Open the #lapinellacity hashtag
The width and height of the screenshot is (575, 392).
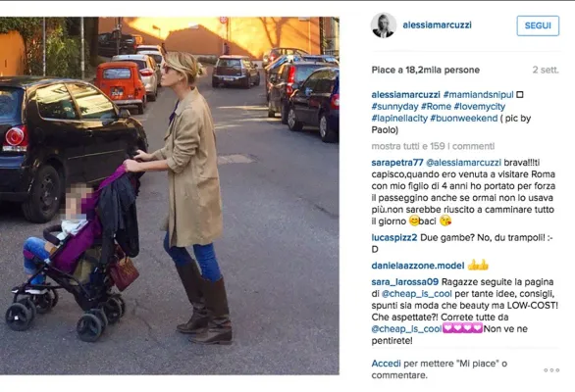(x=399, y=118)
